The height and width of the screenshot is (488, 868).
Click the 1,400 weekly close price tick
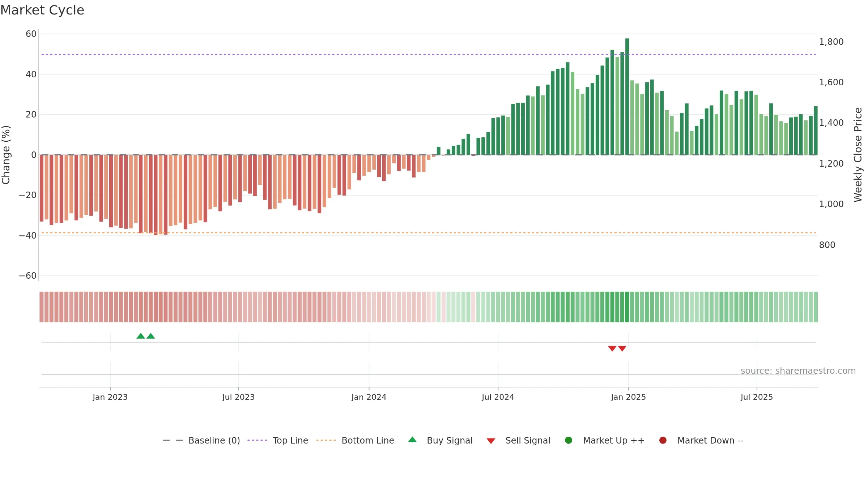831,123
